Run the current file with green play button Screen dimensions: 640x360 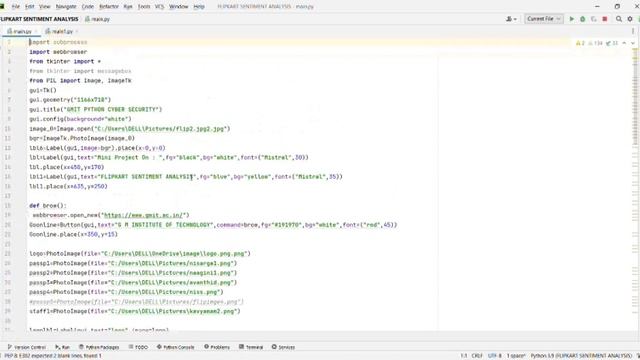(x=571, y=19)
